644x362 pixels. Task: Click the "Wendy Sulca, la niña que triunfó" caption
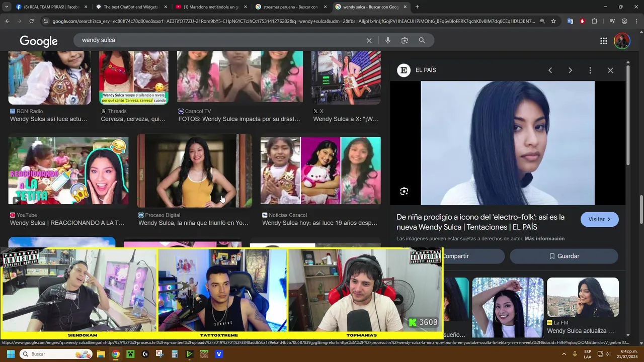(193, 223)
